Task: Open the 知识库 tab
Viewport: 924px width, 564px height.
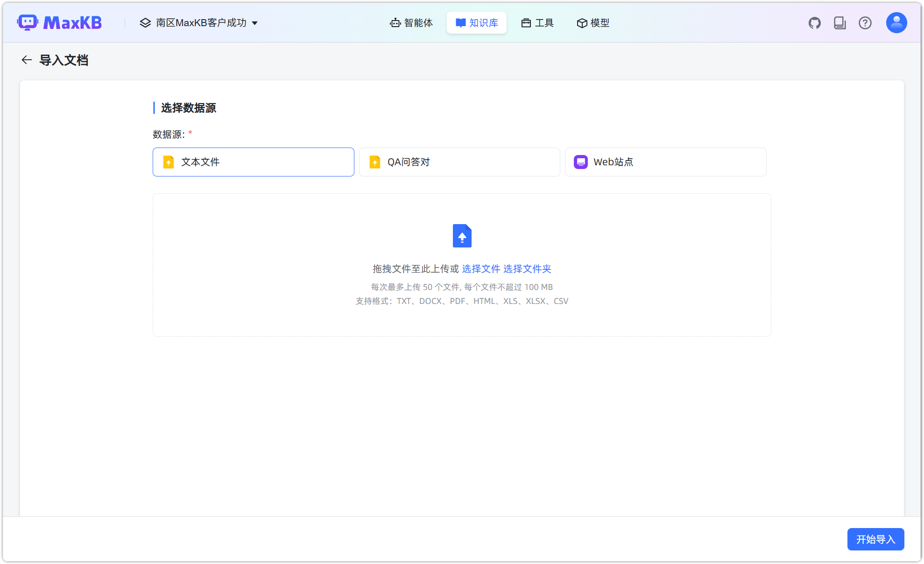Action: (x=476, y=22)
